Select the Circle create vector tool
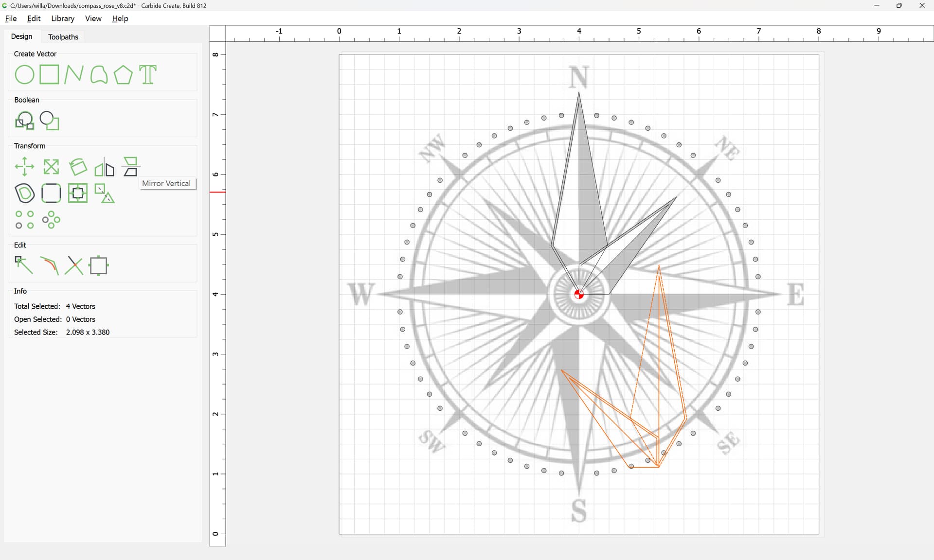This screenshot has height=560, width=934. (x=24, y=75)
